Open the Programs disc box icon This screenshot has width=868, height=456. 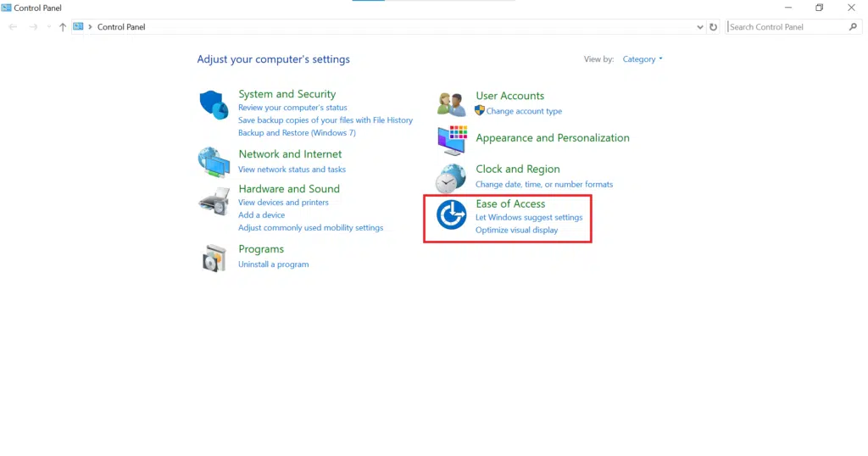coord(214,258)
